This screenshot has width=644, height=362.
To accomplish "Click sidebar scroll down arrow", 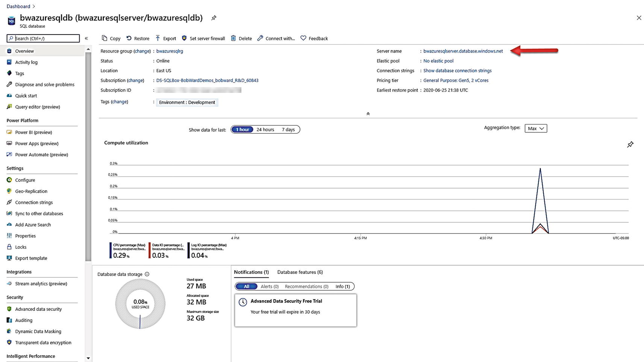I will coord(88,358).
